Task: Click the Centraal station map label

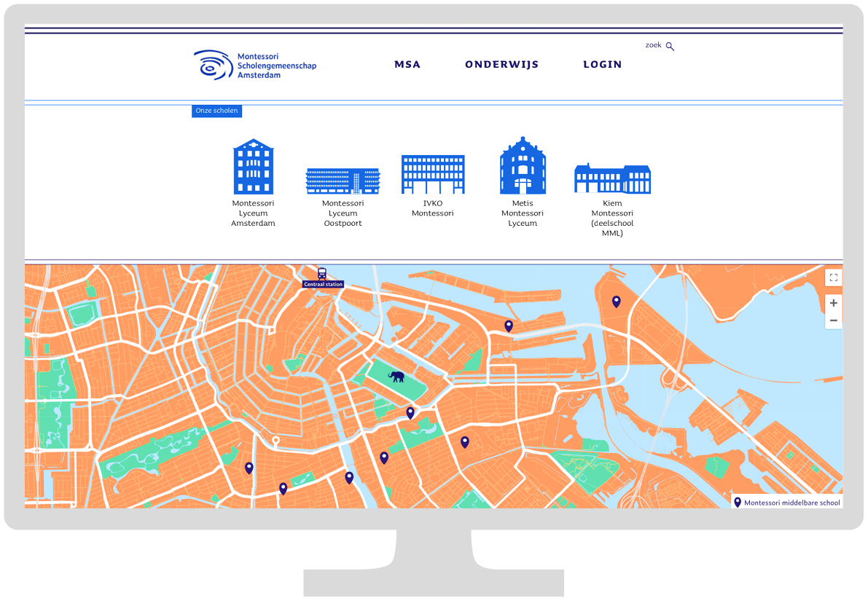Action: coord(324,284)
